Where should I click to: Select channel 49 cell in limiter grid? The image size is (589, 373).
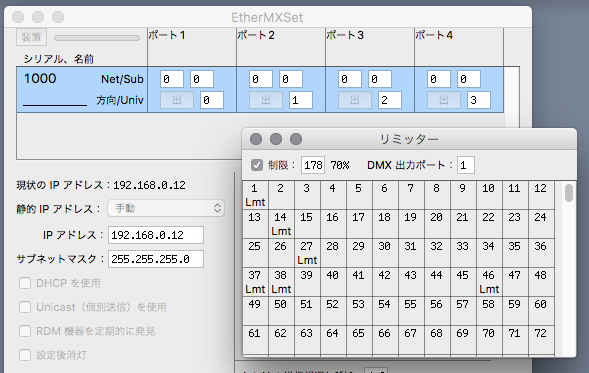(255, 311)
